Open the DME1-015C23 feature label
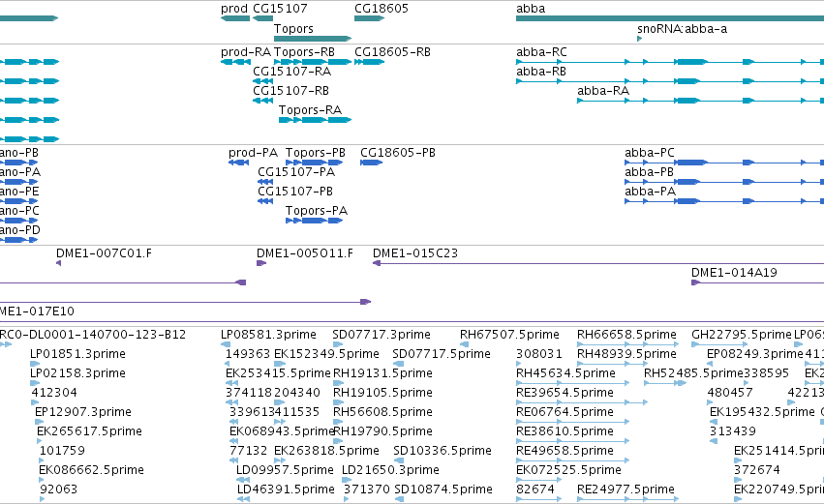 pos(415,253)
